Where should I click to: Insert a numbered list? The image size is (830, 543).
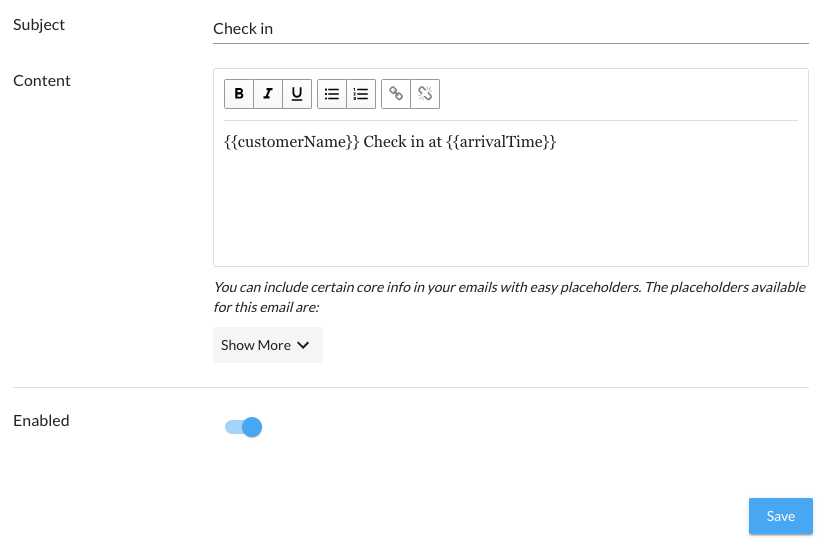click(361, 94)
